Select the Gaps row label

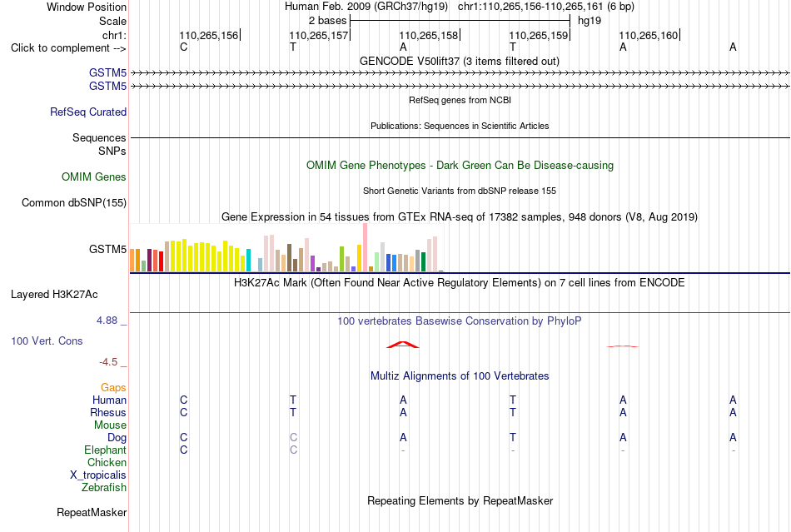113,387
